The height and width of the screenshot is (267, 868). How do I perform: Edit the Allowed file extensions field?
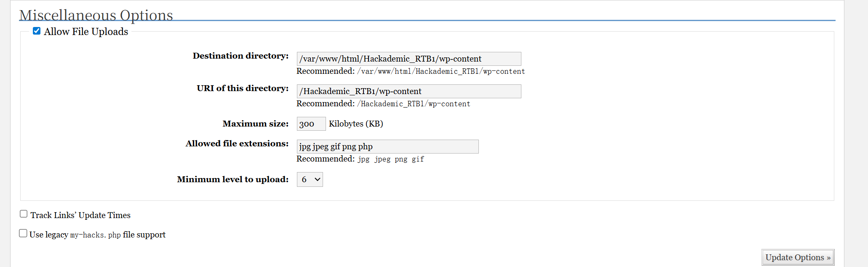(387, 146)
